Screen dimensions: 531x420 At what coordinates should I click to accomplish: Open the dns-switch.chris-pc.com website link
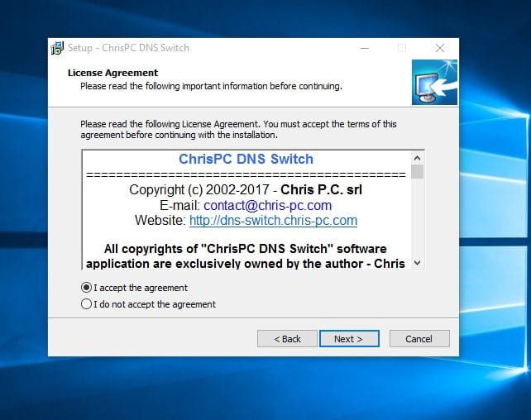[273, 220]
